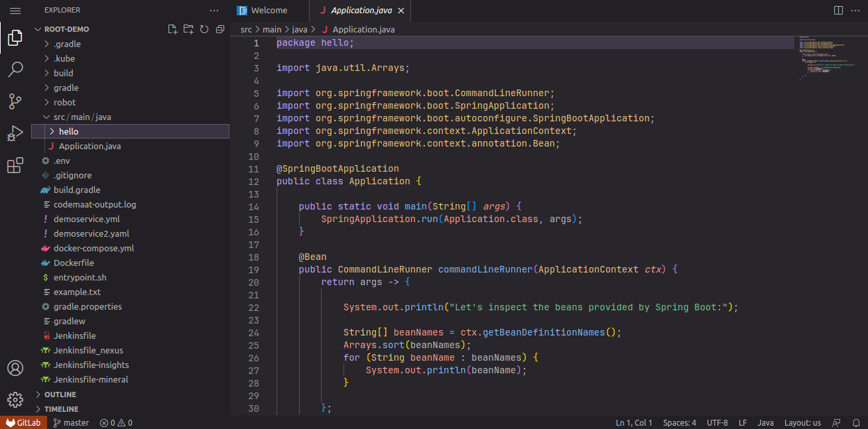
Task: Open docker-compose.yml in the file tree
Action: pyautogui.click(x=93, y=248)
